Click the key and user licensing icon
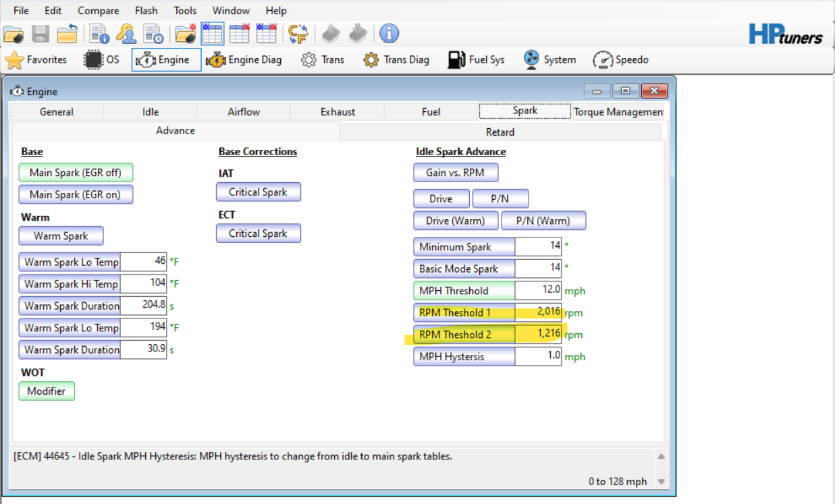The image size is (835, 504). (126, 34)
